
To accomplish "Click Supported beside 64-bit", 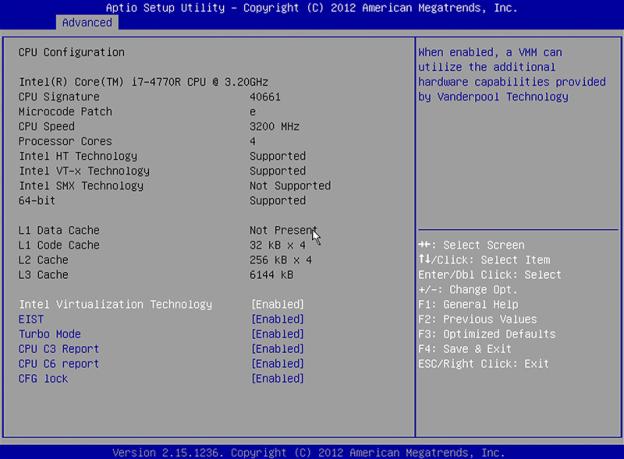I will [x=278, y=201].
